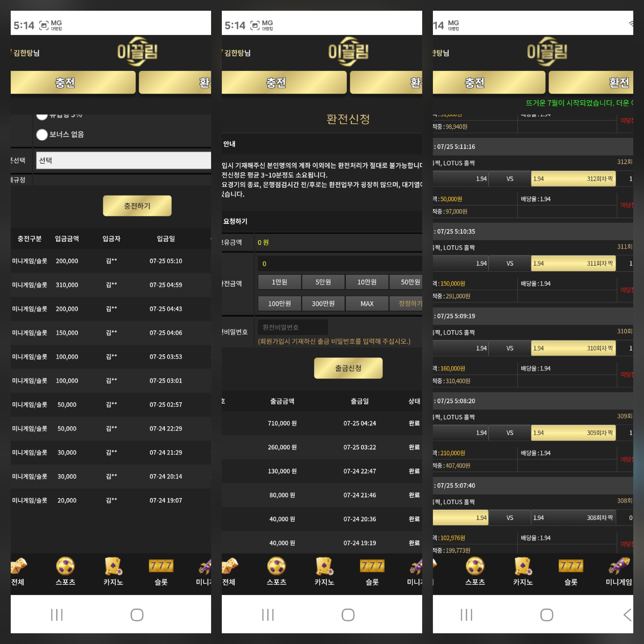Viewport: 644px width, 644px height.
Task: Tap the 710,000 원 withdrawal row
Action: [x=322, y=423]
